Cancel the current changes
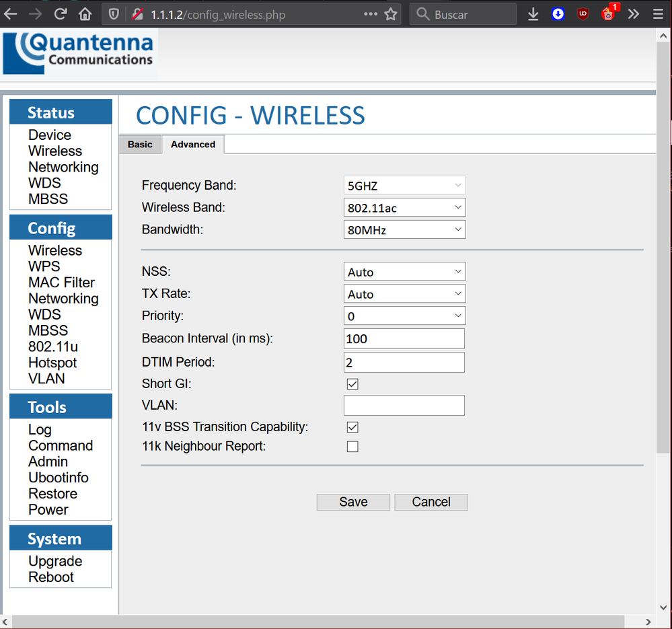672x629 pixels. pos(431,502)
